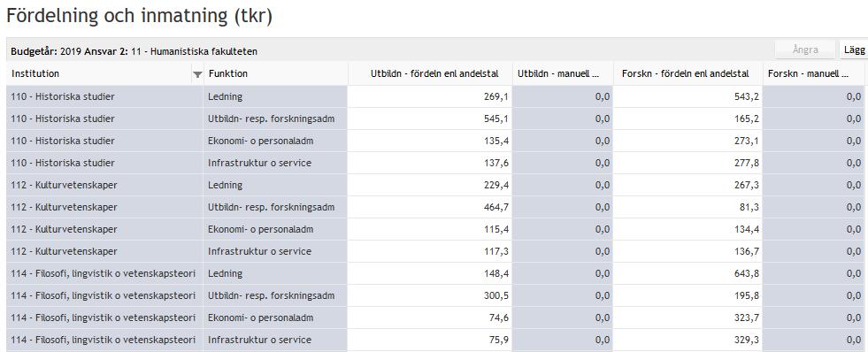Edit Utbildn value 269,1 for Historiska Ledning

click(430, 97)
